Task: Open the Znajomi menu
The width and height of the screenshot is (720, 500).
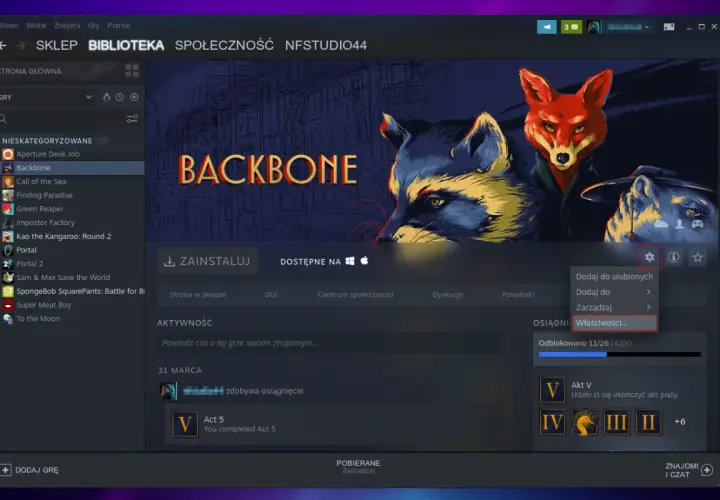Action: click(67, 26)
